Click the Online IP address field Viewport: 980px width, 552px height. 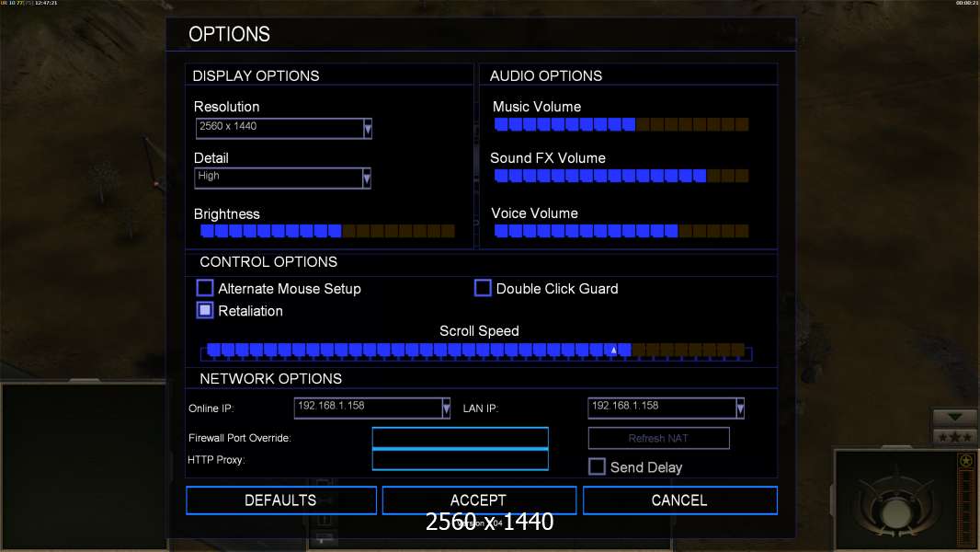pyautogui.click(x=368, y=408)
